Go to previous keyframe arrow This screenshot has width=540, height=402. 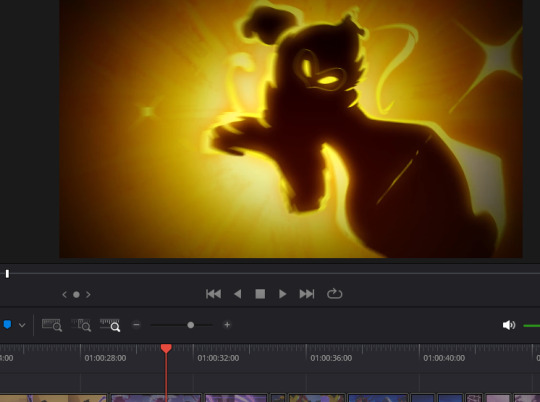(64, 295)
